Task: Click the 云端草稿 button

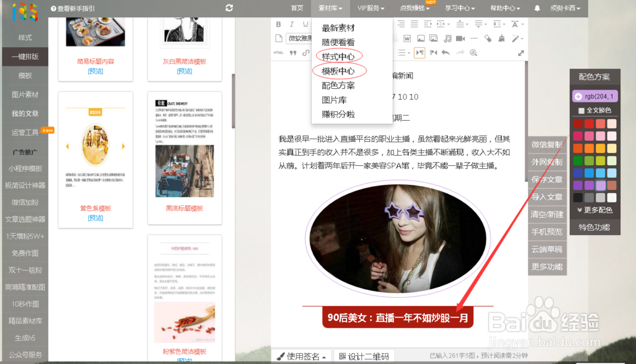Action: tap(547, 249)
